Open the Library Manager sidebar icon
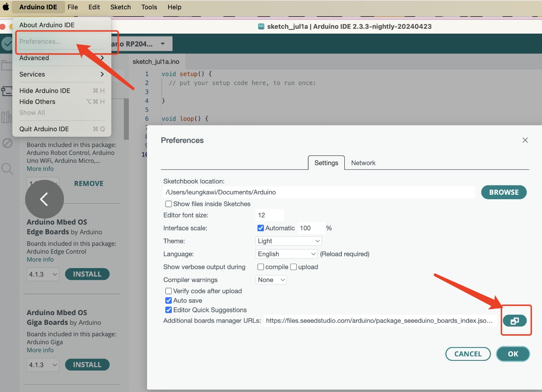Screen dimensions: 542x392 point(6,117)
